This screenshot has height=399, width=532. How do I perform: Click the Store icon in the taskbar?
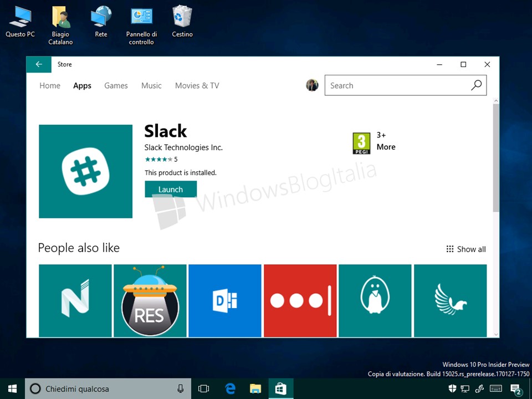(281, 389)
